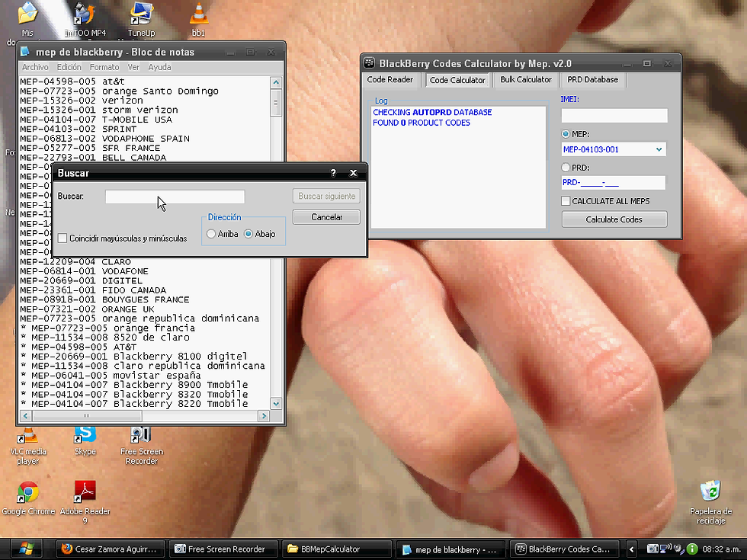Viewport: 747px width, 560px height.
Task: Click the green info icon in system tray
Action: (x=692, y=549)
